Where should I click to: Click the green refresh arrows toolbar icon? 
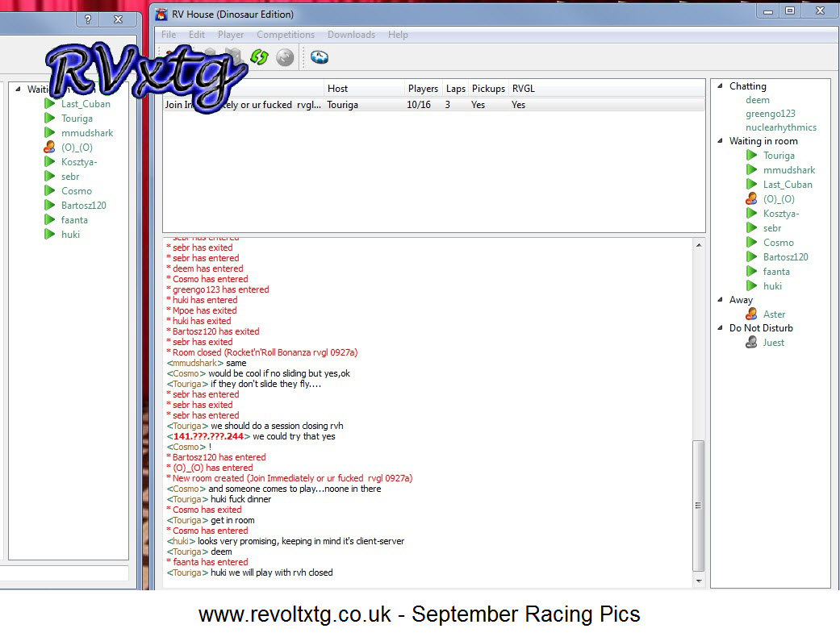tap(259, 56)
